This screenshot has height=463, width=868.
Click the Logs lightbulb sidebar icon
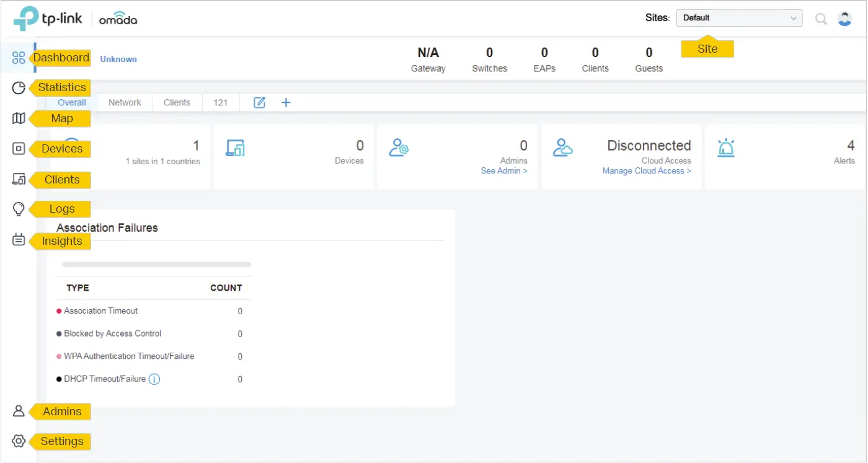[19, 209]
